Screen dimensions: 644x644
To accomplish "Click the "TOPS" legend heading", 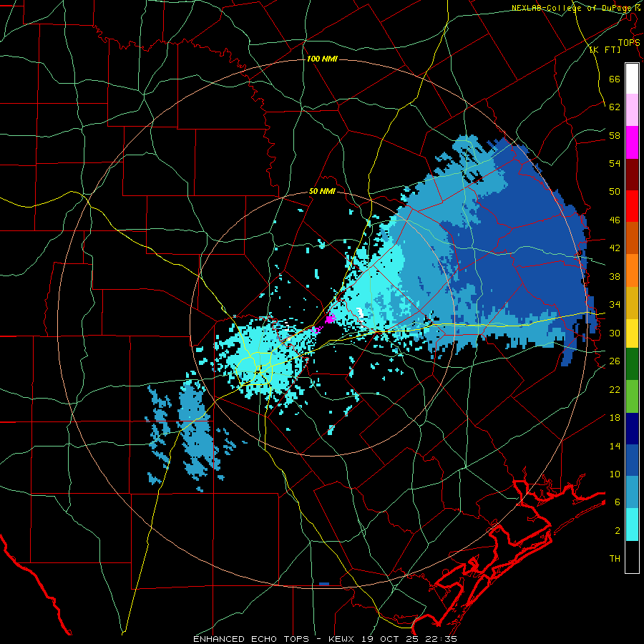I will click(629, 43).
